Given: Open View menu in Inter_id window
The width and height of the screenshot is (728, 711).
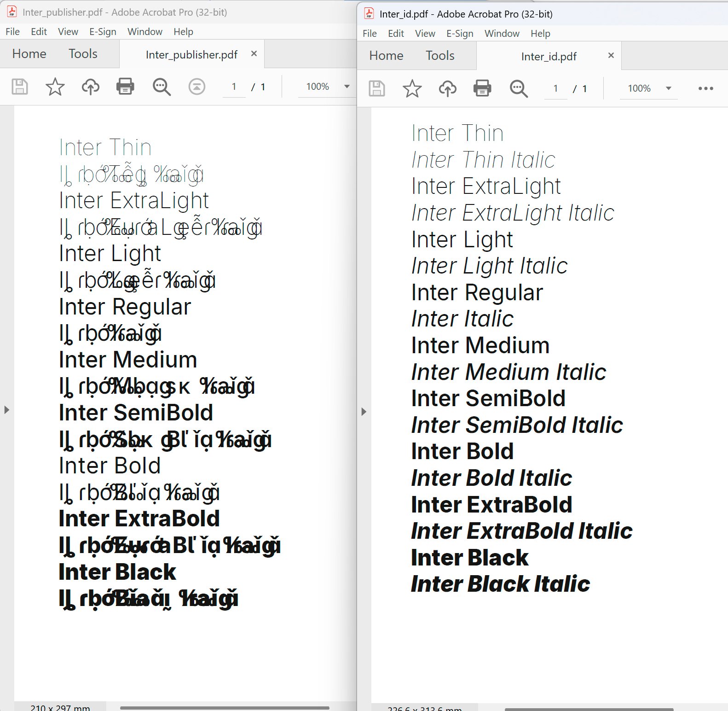Looking at the screenshot, I should point(425,34).
